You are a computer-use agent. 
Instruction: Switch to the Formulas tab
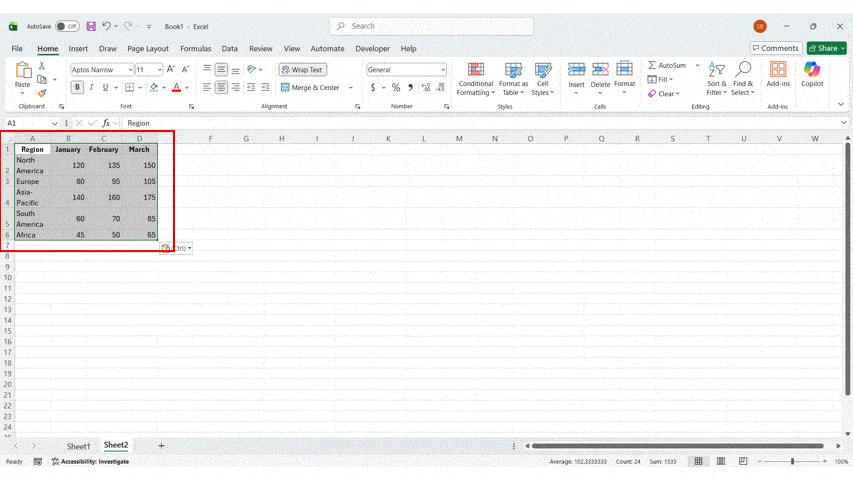click(x=195, y=48)
